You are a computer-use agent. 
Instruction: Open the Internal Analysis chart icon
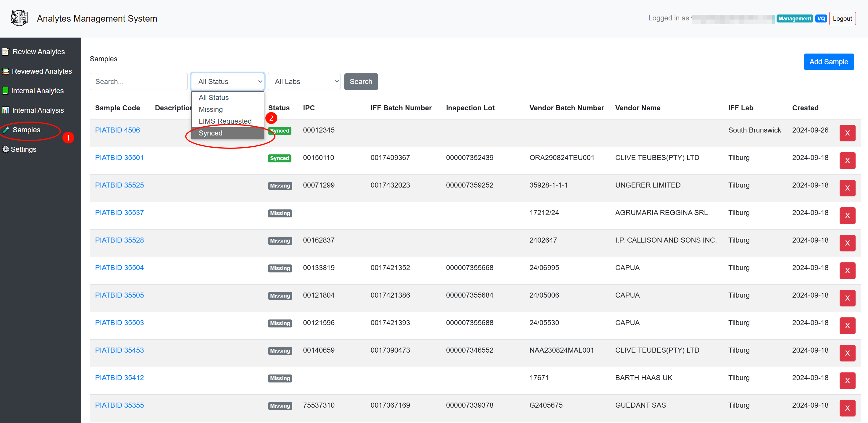click(5, 110)
